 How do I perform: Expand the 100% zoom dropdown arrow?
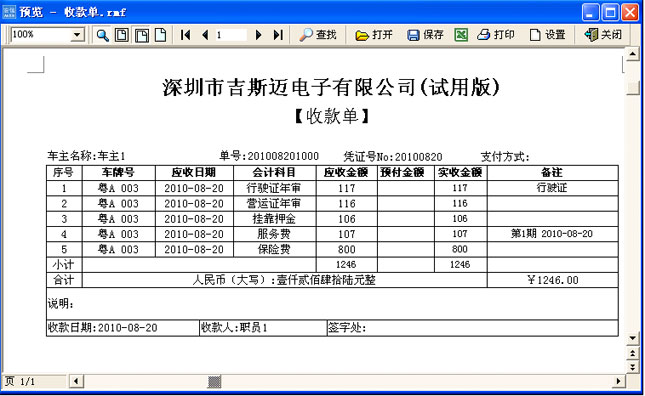coord(77,35)
